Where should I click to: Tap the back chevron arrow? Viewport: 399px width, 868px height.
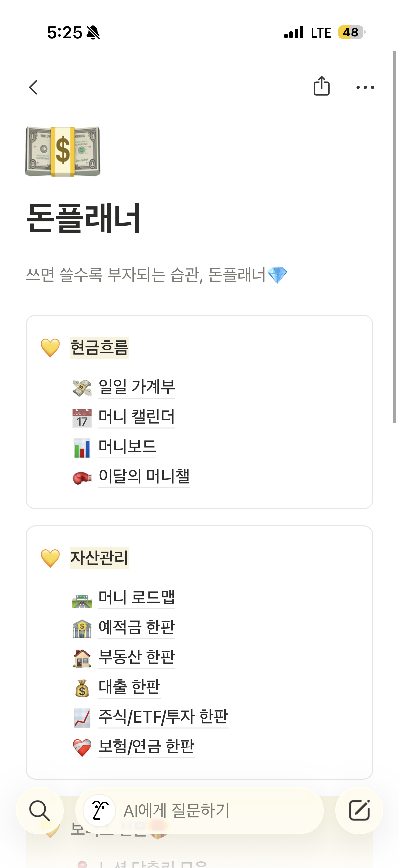pyautogui.click(x=33, y=88)
